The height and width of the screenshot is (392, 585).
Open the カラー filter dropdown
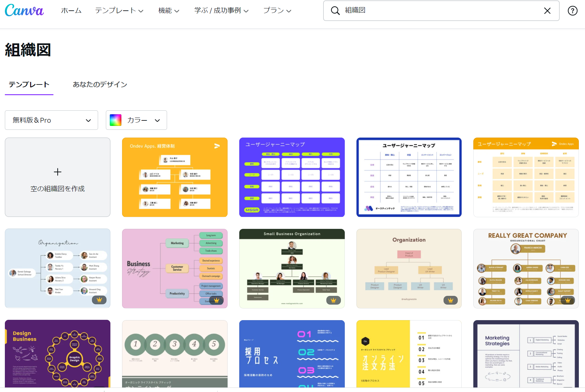coord(136,120)
